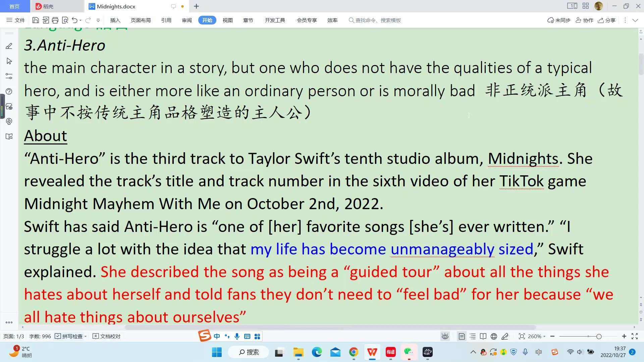
Task: Click the vertical scrollbar thumb
Action: coord(641,64)
